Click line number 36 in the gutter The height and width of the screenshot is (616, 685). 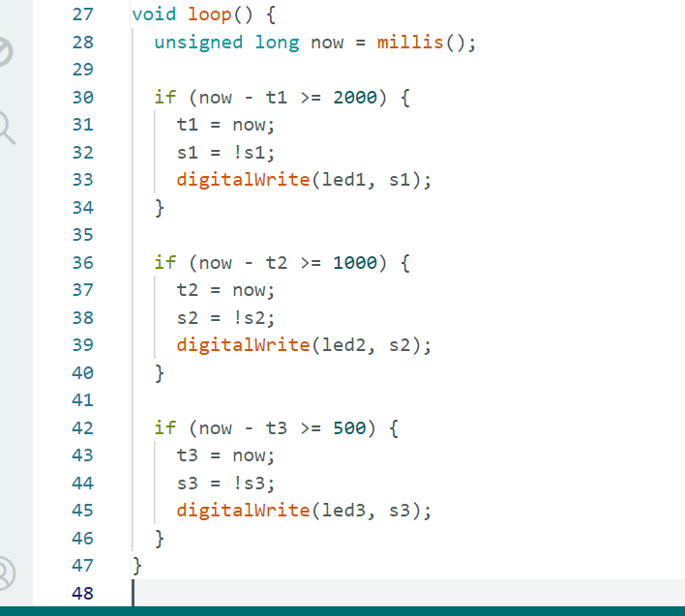(82, 263)
